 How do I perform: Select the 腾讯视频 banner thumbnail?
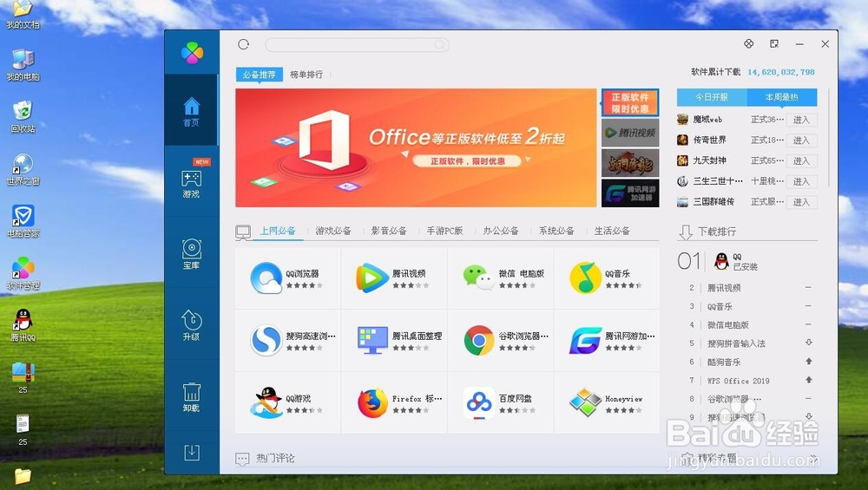[630, 133]
